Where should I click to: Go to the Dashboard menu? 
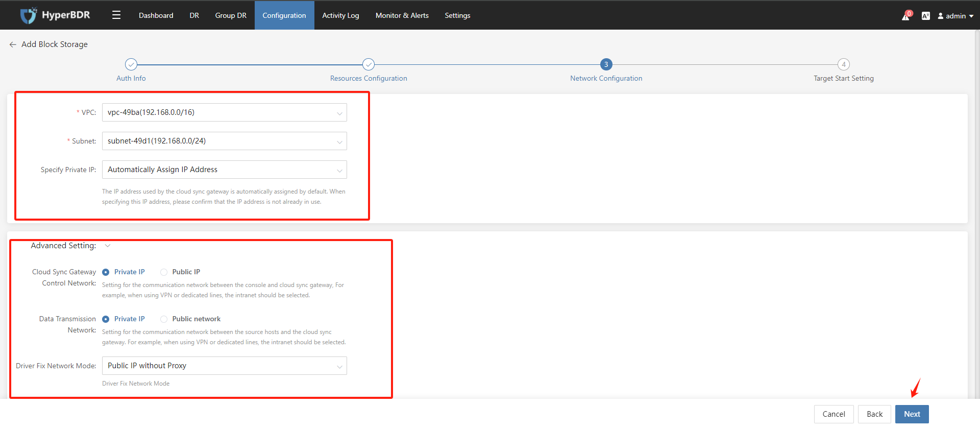coord(156,15)
